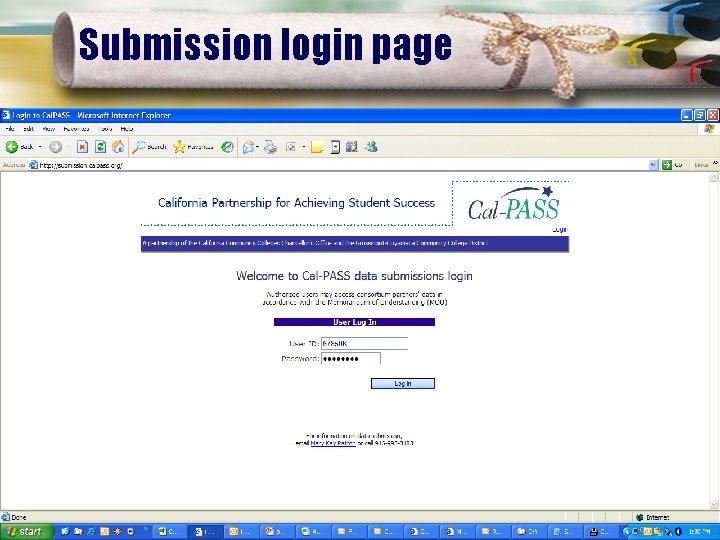
Task: Launch Internet Explorer from quick launch
Action: coord(91,532)
